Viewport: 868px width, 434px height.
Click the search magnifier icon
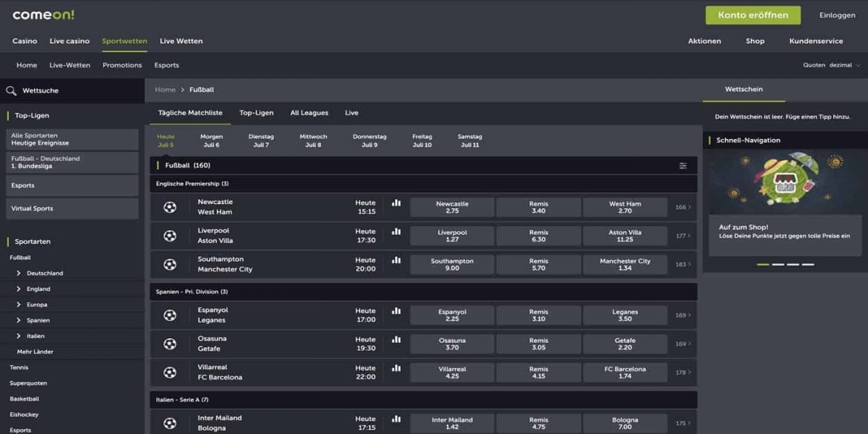point(11,90)
